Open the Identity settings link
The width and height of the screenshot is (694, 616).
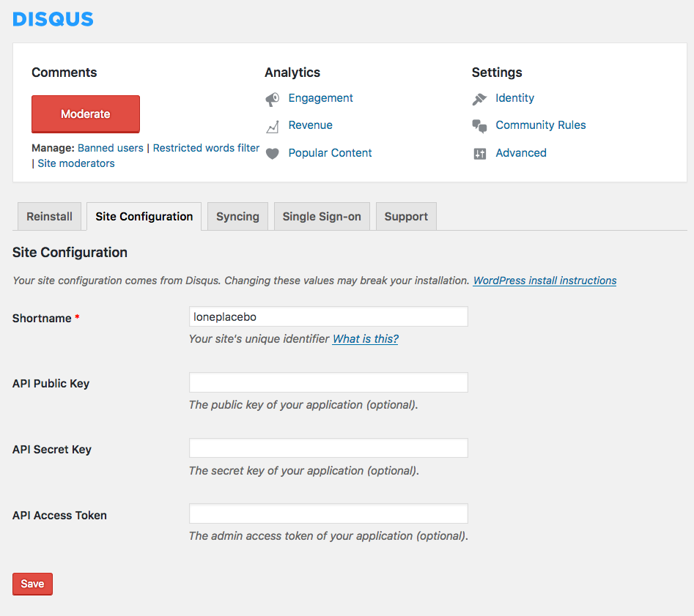(x=514, y=98)
